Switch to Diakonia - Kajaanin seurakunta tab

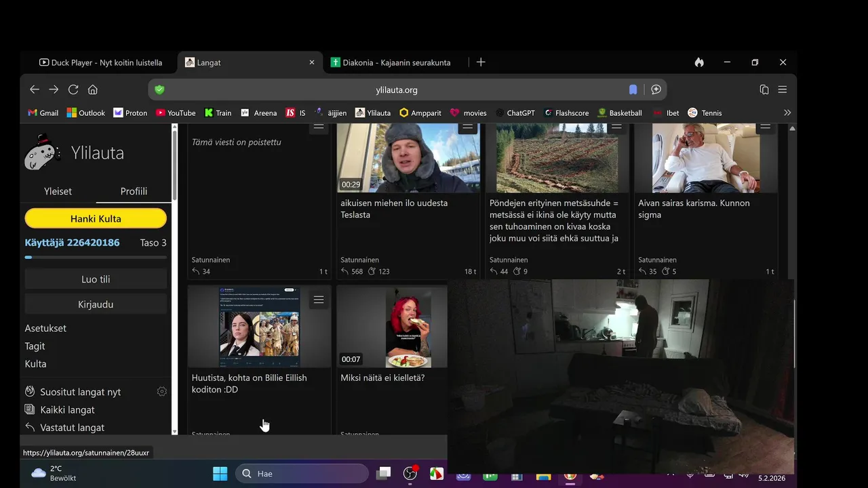tap(390, 62)
